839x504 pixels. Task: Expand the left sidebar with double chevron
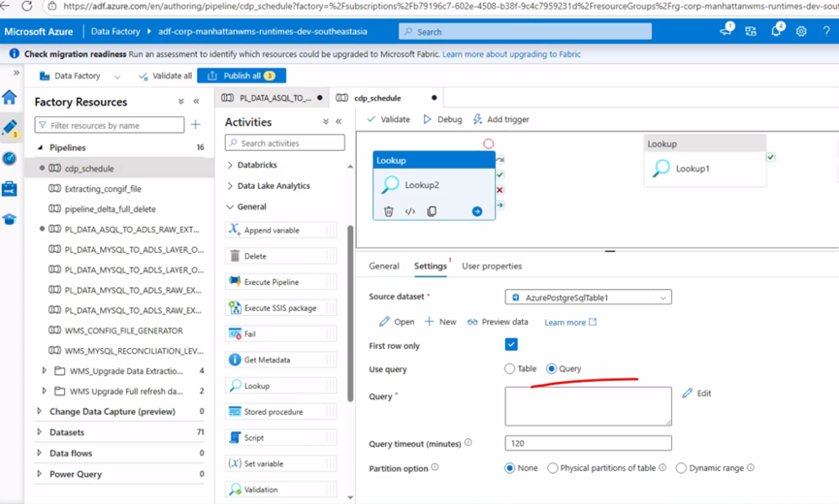coord(16,73)
